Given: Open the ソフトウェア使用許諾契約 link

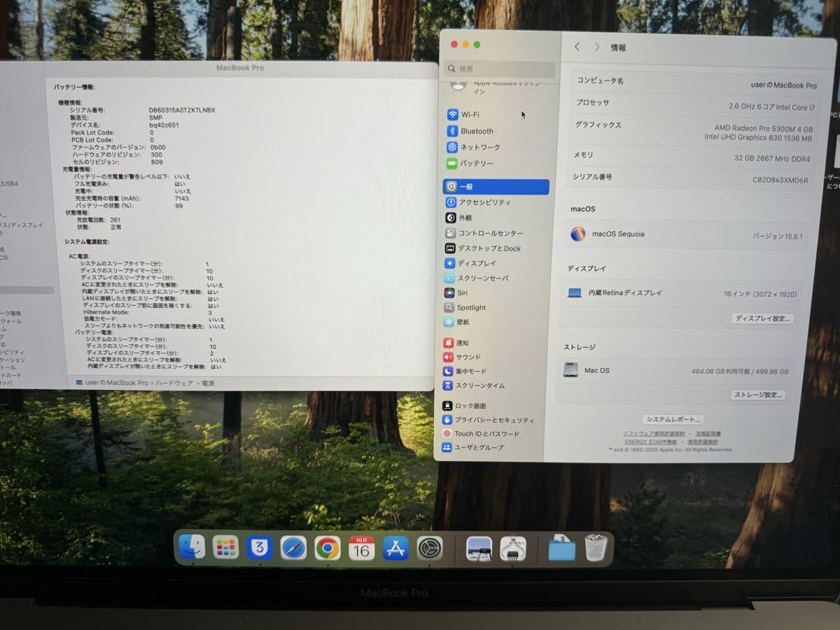Looking at the screenshot, I should tap(654, 434).
